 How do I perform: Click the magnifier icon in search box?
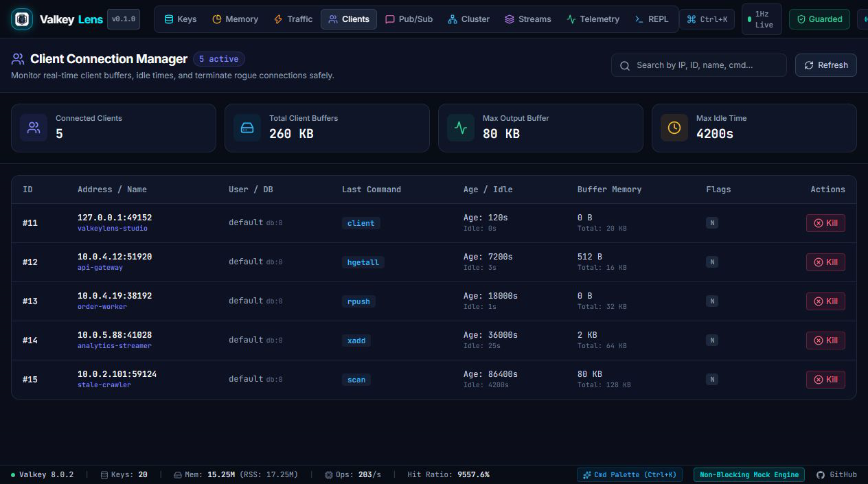click(x=625, y=66)
